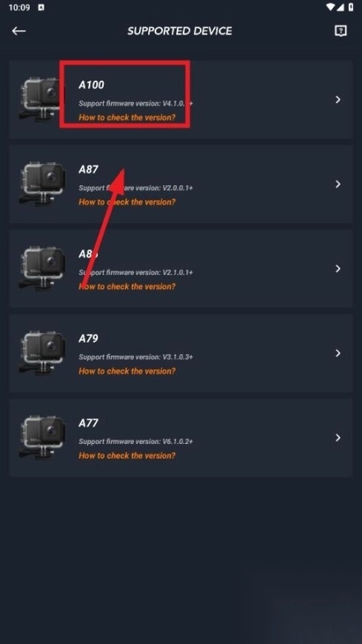362x644 pixels.
Task: Tap the A79 camera image
Action: coord(42,352)
